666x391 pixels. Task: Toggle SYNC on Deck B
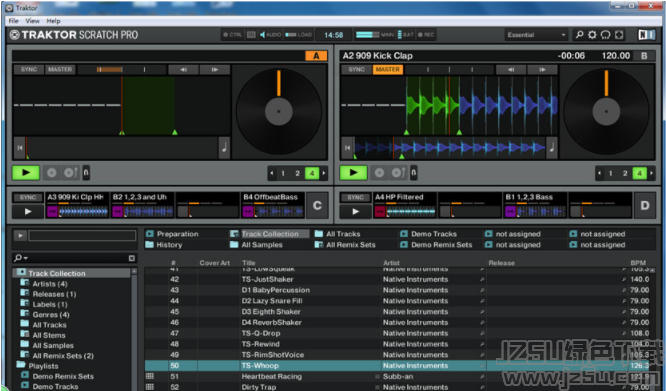click(356, 69)
